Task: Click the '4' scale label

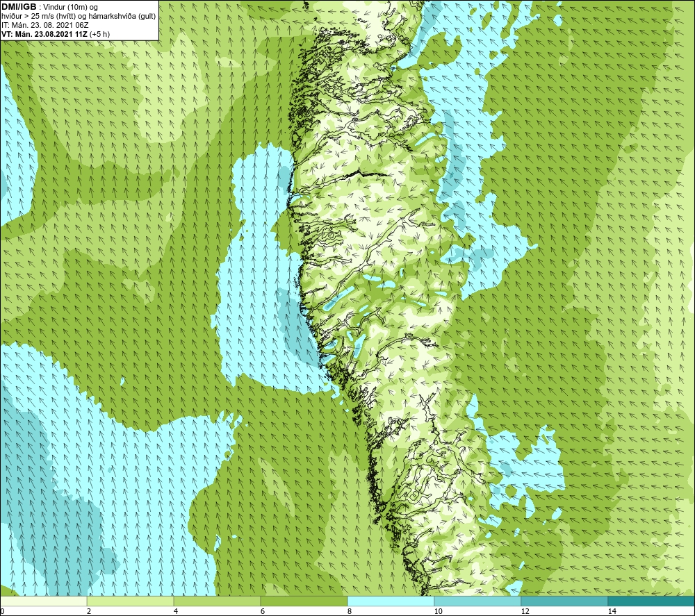Action: coord(176,612)
